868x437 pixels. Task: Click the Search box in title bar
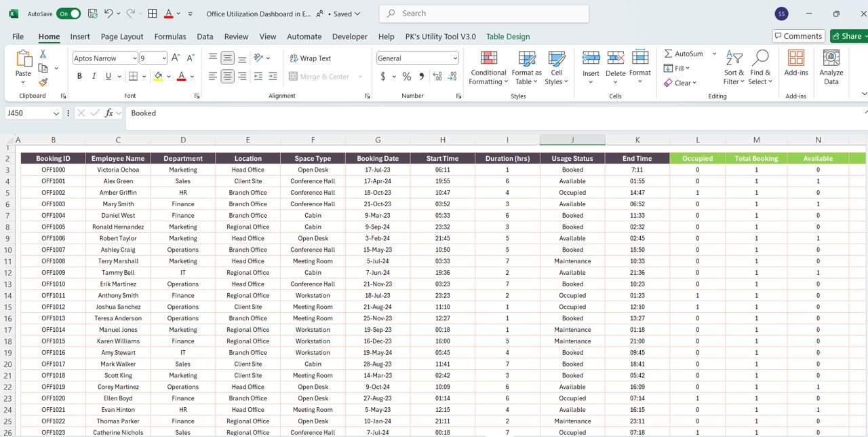[484, 14]
